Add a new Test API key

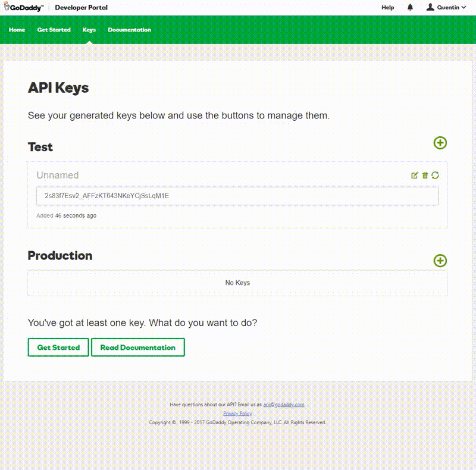[x=440, y=143]
